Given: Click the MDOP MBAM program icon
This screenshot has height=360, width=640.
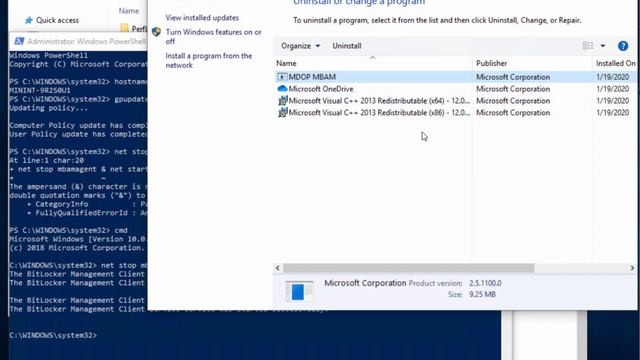Looking at the screenshot, I should pos(282,77).
